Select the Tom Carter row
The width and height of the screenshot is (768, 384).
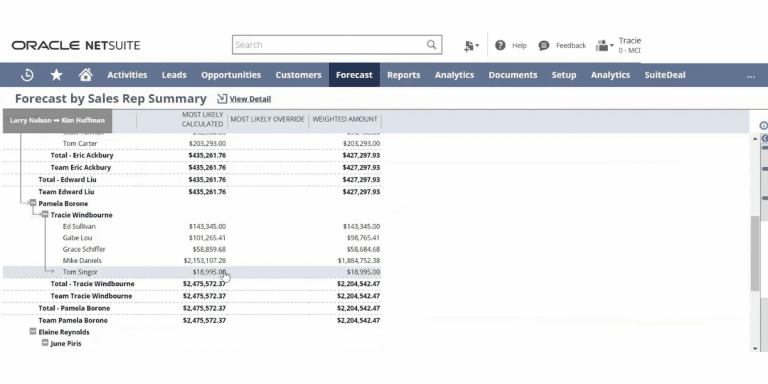tap(192, 144)
